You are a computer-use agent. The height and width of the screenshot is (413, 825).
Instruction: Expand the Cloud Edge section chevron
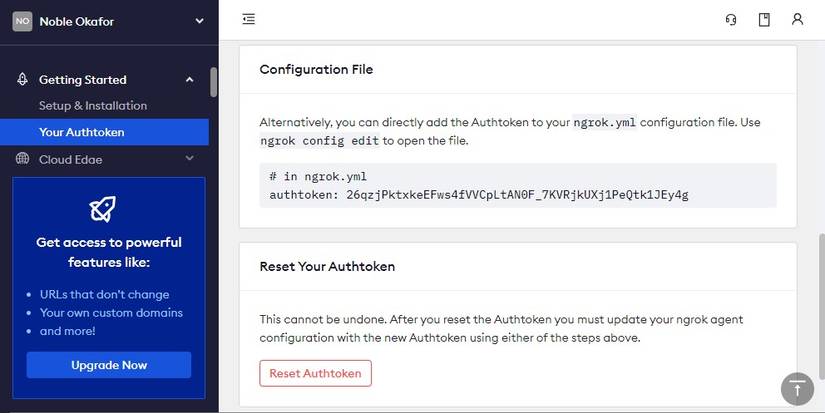point(190,158)
